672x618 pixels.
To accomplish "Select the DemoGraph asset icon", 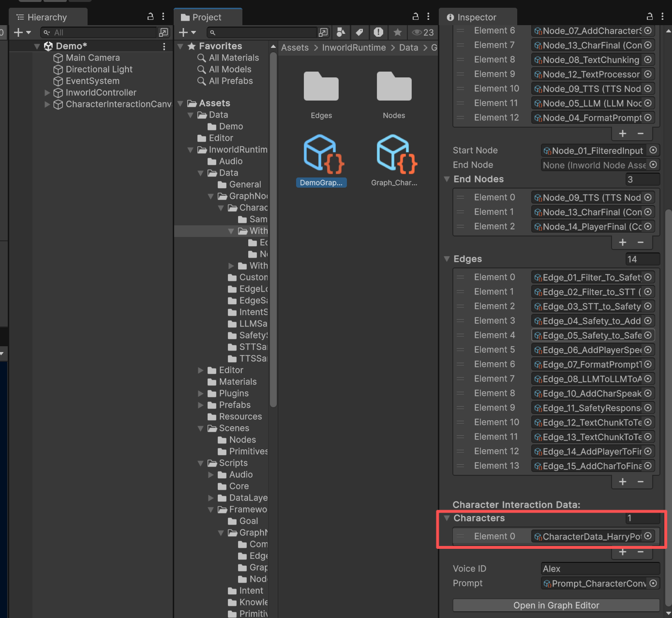I will pyautogui.click(x=323, y=154).
